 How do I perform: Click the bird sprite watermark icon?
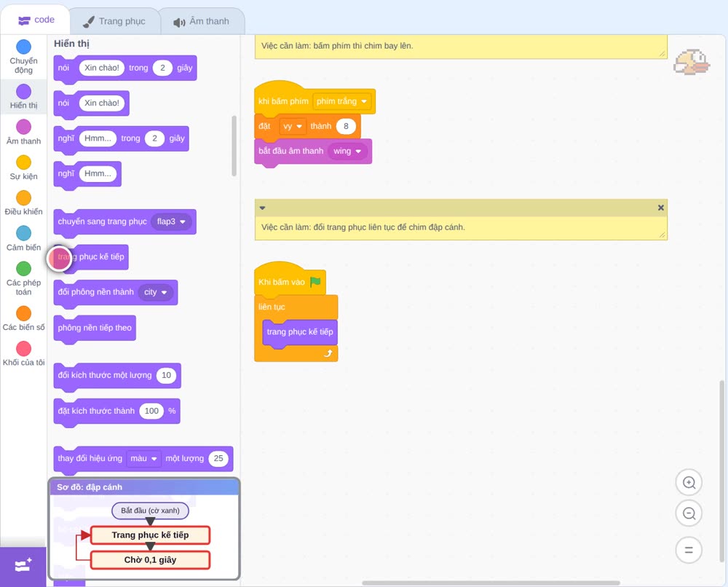pos(692,62)
